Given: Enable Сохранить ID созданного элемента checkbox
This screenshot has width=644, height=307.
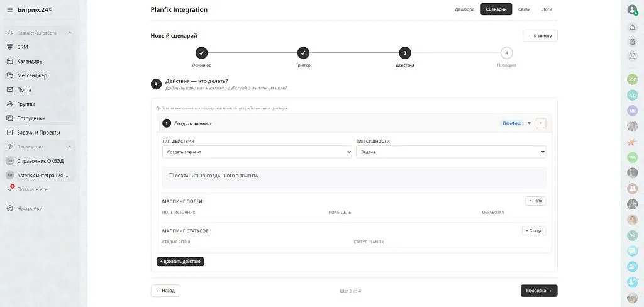Looking at the screenshot, I should [x=171, y=175].
